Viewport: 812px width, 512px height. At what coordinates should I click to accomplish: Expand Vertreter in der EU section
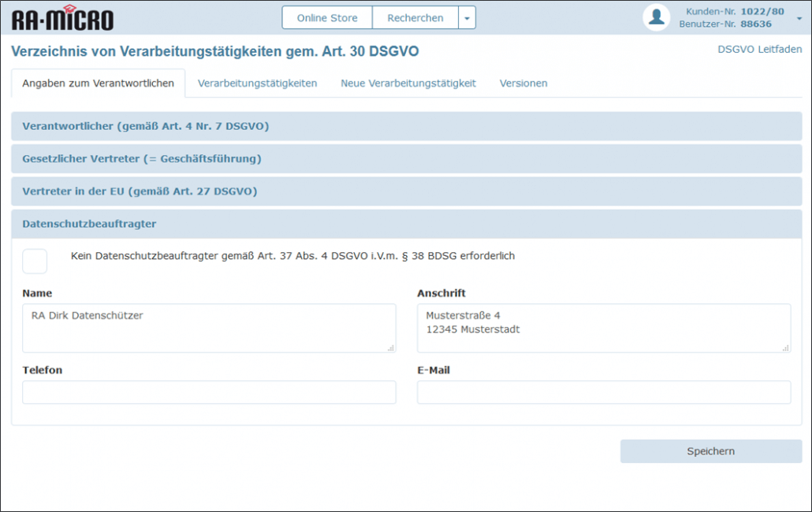140,191
